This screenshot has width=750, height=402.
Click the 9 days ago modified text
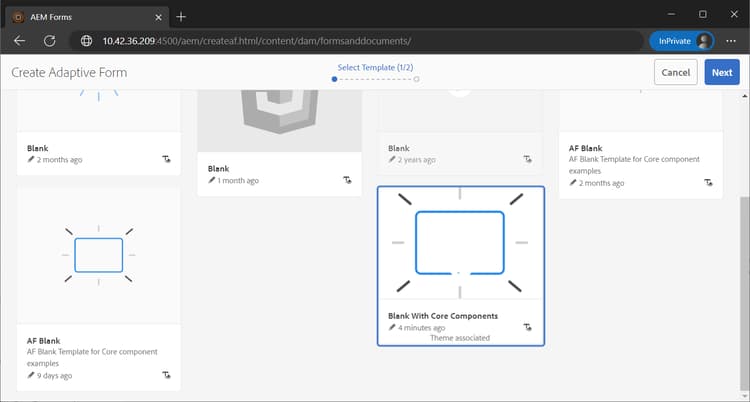(x=55, y=376)
